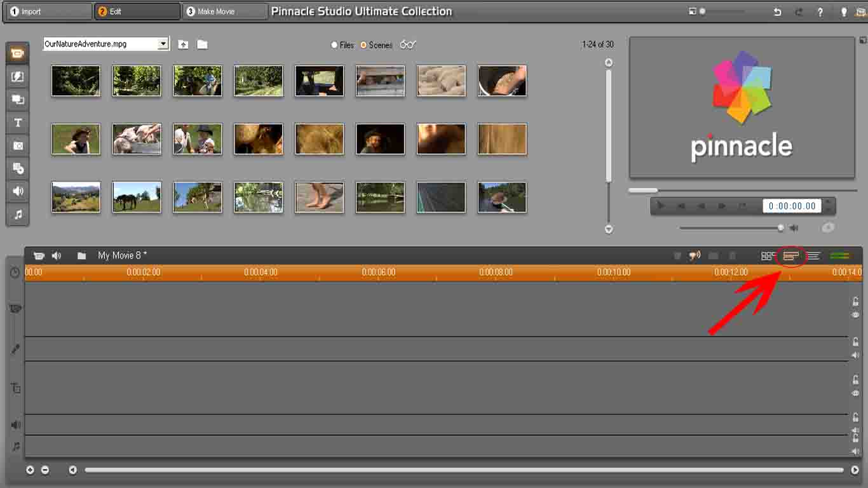Browse for a video folder in album
Viewport: 868px width, 488px height.
point(202,44)
